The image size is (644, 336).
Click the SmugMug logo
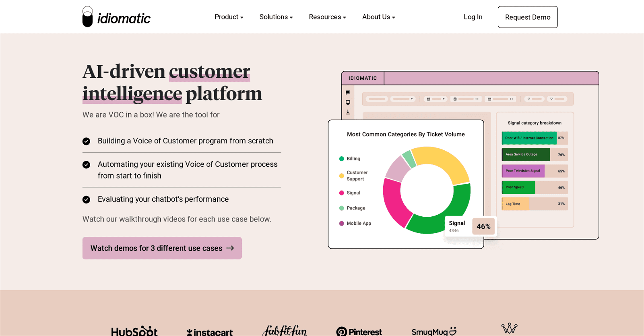coord(434,332)
